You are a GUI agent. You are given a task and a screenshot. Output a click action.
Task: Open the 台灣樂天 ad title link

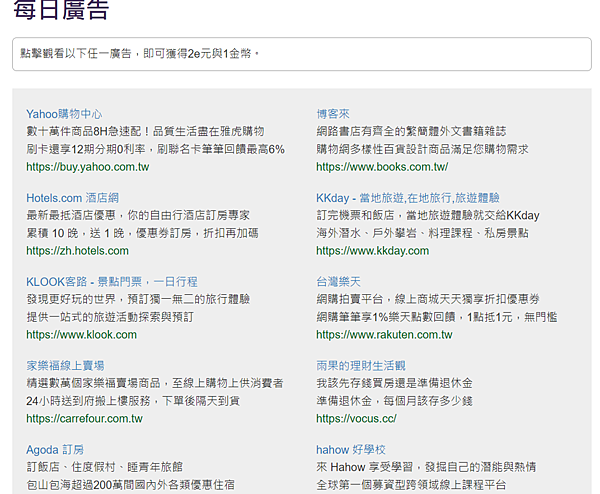(338, 282)
